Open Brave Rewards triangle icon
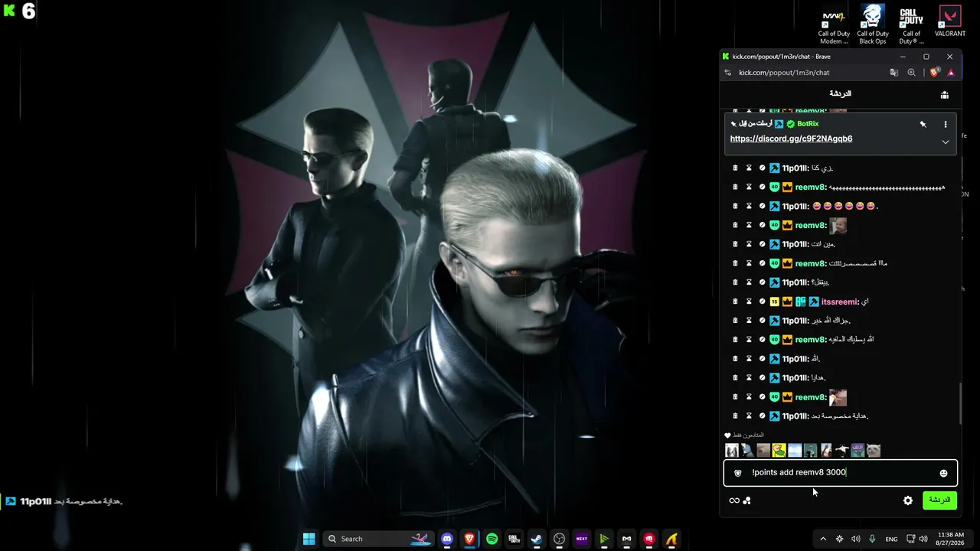 point(951,73)
